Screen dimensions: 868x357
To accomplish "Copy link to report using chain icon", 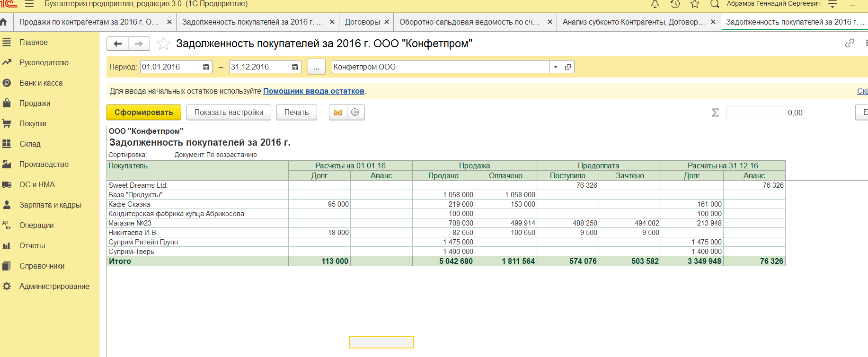I will [x=850, y=44].
